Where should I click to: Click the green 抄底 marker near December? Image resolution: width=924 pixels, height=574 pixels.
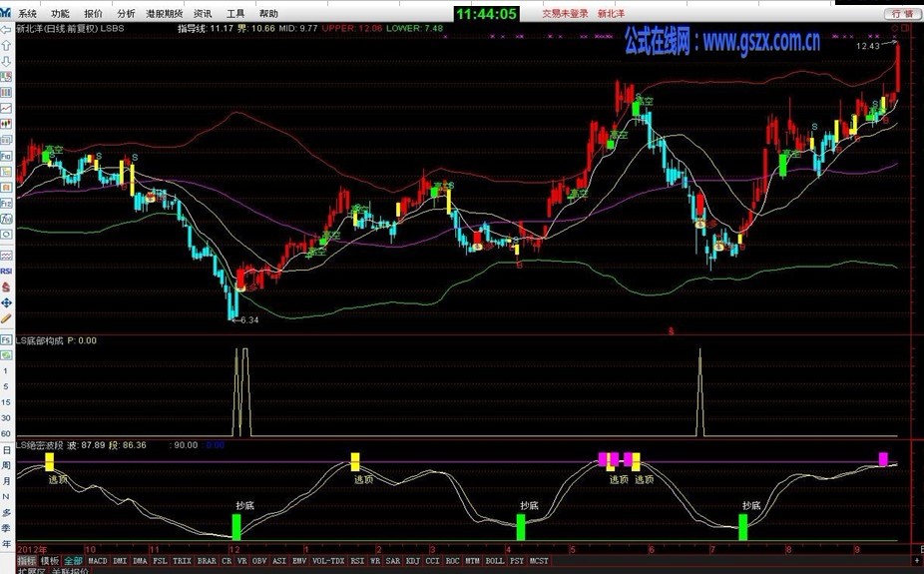(236, 527)
